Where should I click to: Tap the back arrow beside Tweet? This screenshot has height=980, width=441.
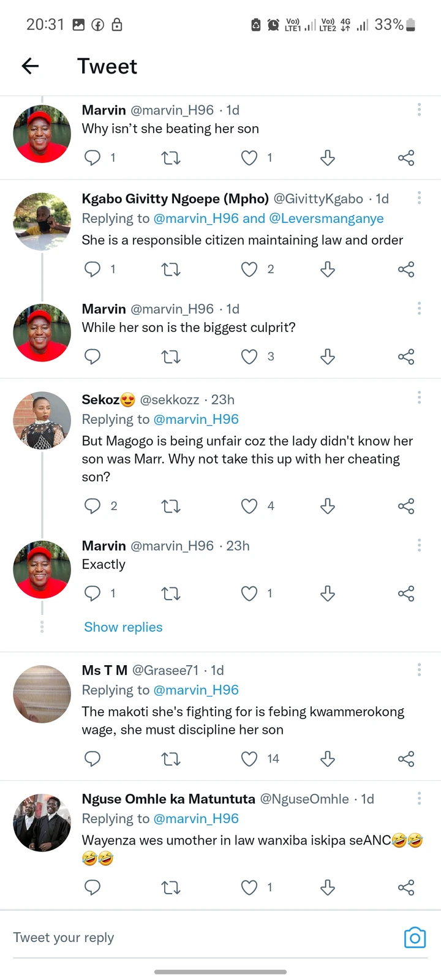(30, 66)
